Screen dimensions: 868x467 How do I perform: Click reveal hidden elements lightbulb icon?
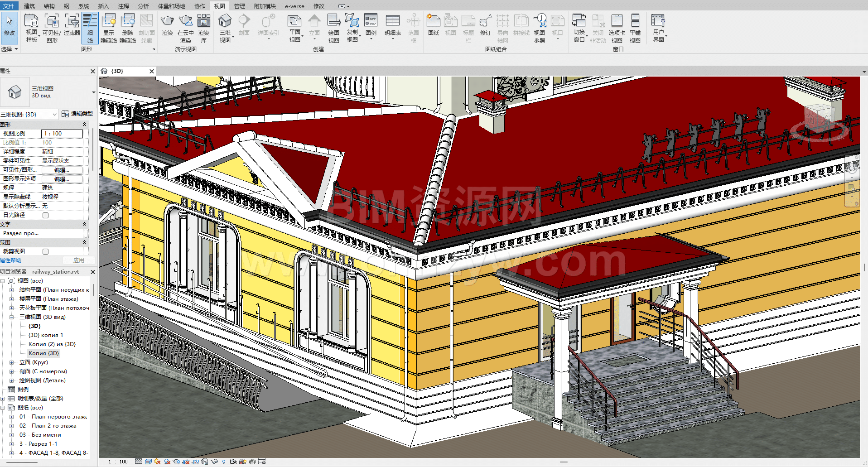[x=223, y=462]
